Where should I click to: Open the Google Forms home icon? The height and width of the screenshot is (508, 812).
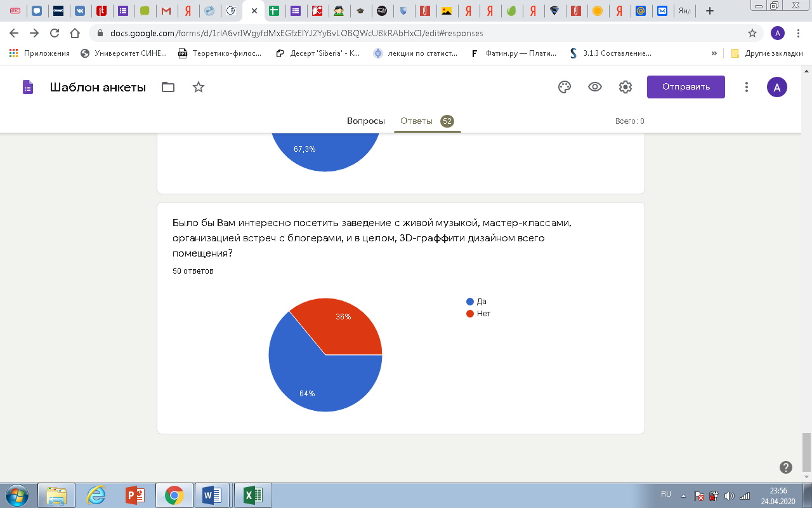coord(27,87)
